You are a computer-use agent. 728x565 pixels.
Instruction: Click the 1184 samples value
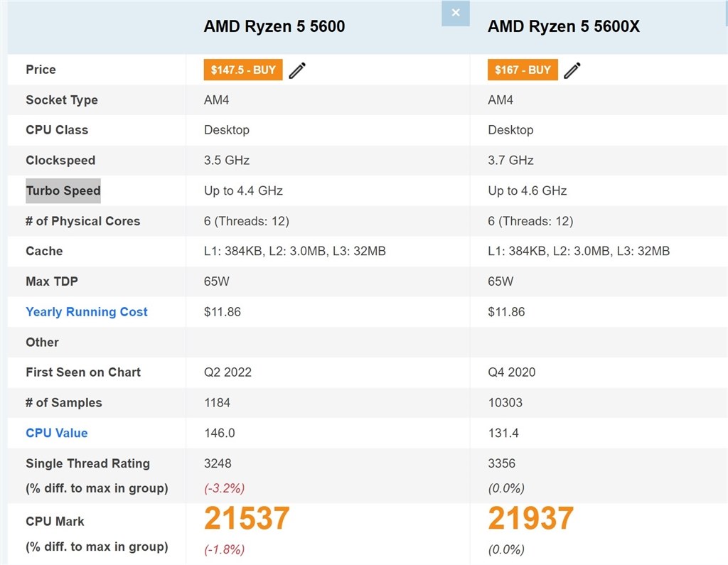coord(218,402)
